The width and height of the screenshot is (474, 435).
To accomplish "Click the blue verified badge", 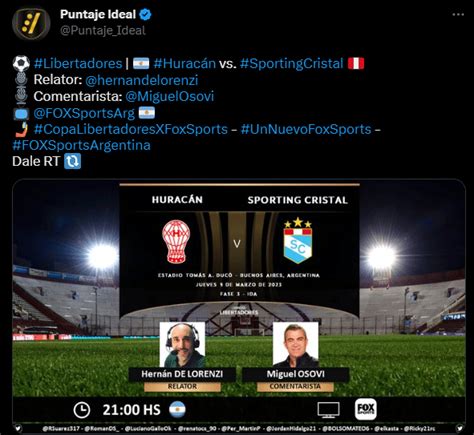I will [145, 14].
